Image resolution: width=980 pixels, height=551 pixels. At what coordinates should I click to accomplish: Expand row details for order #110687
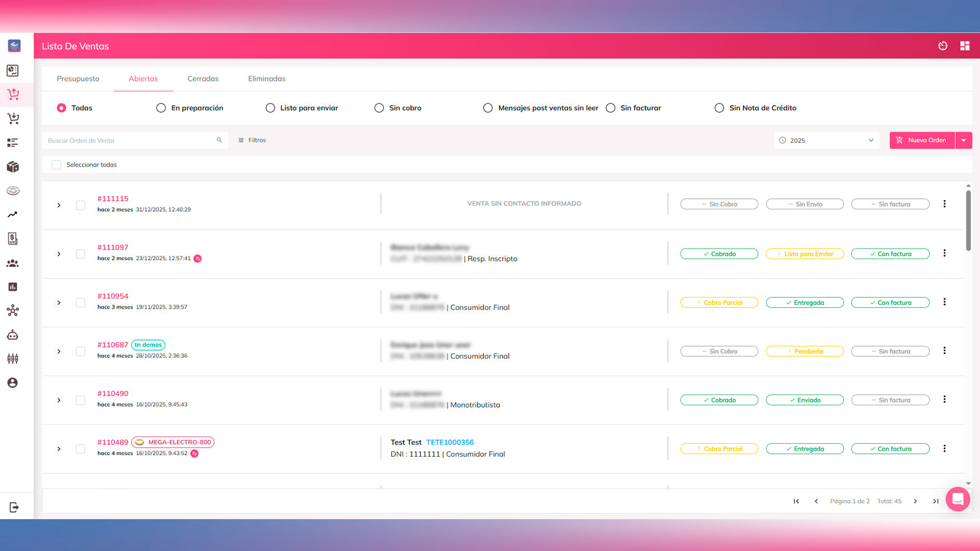pos(59,351)
